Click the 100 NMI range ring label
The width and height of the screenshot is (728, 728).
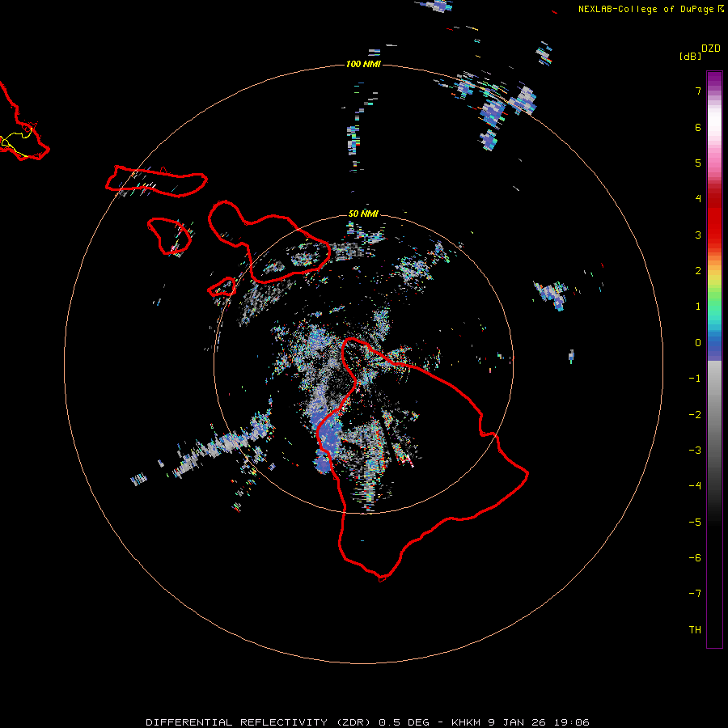pyautogui.click(x=363, y=64)
